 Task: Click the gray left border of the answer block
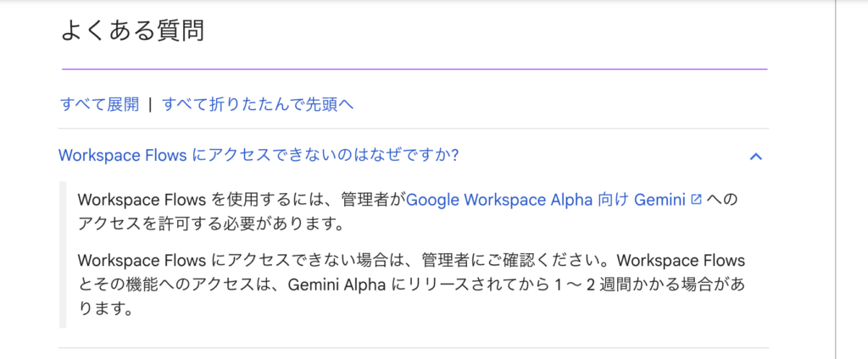click(62, 254)
